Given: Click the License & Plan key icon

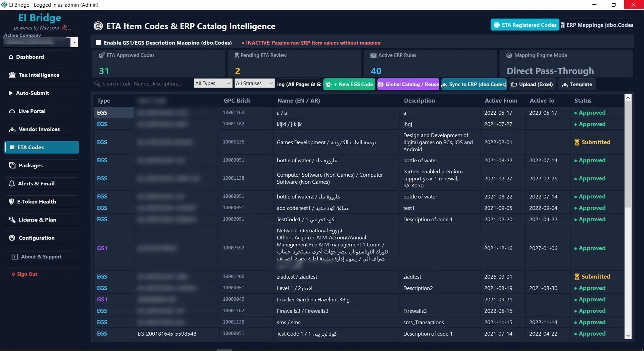Looking at the screenshot, I should (12, 220).
